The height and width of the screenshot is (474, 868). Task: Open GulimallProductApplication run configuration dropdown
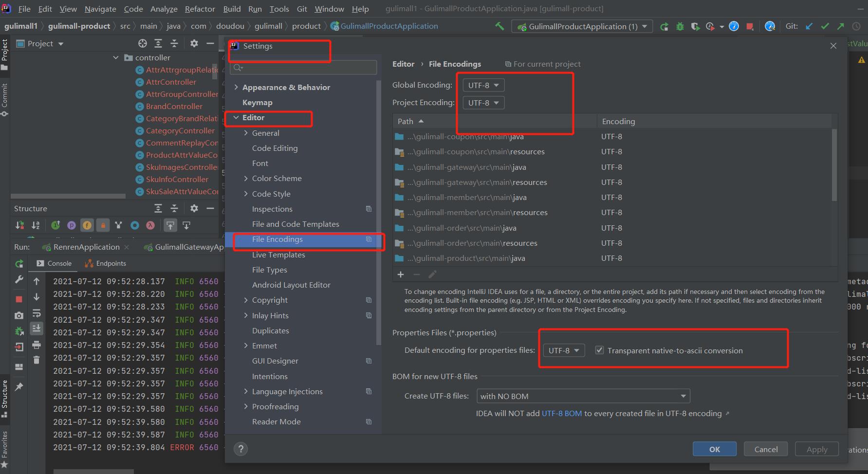582,26
